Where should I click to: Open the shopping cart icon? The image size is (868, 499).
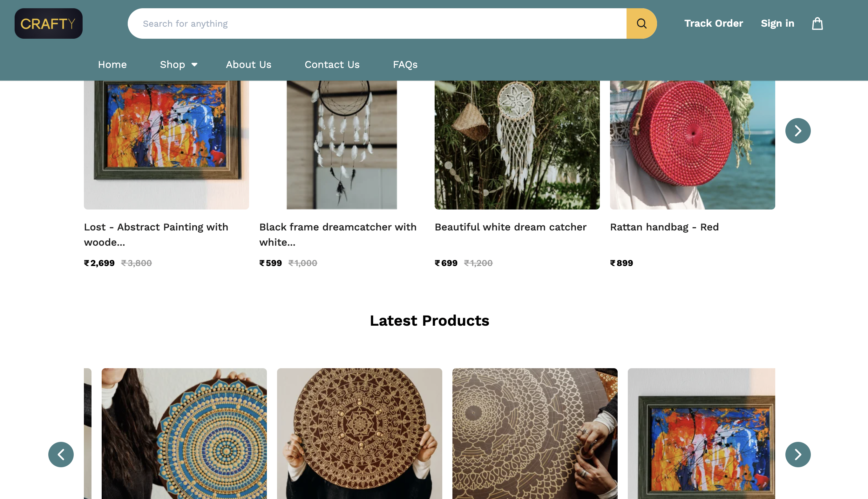pos(817,23)
